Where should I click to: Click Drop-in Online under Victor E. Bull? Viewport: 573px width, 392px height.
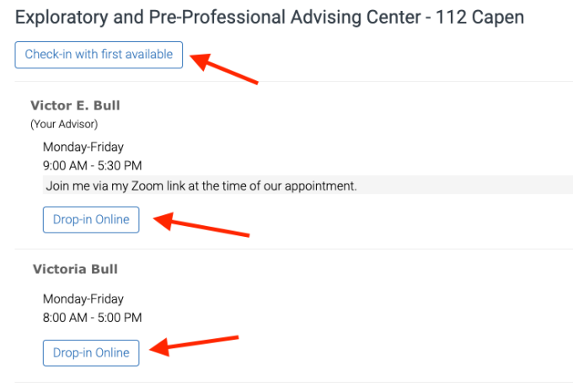tap(91, 220)
